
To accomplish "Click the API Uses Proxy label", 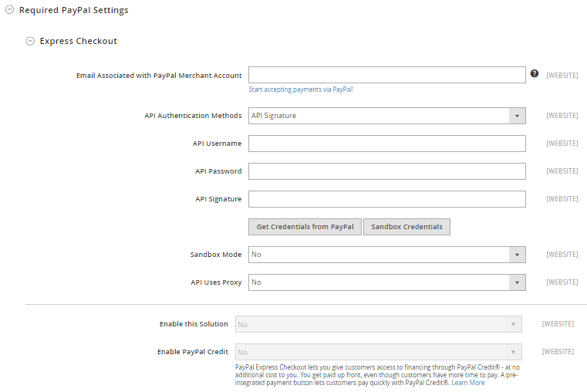I will tap(216, 282).
